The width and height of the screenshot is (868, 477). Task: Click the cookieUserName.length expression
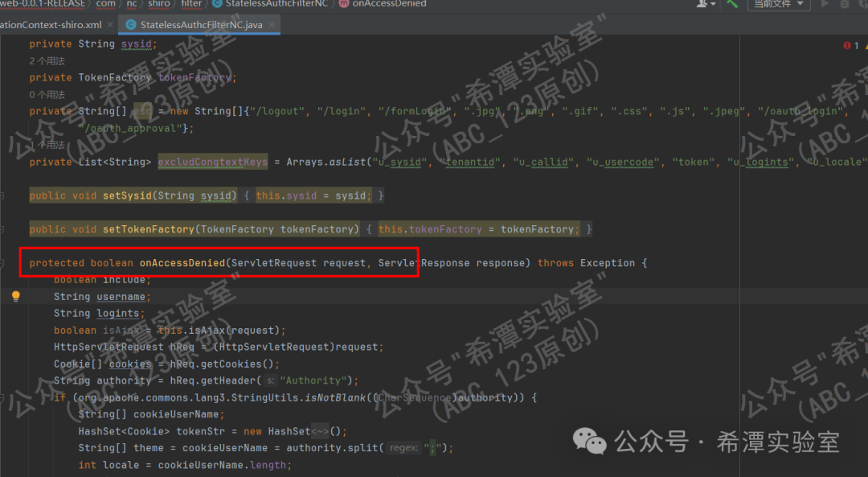click(x=222, y=466)
